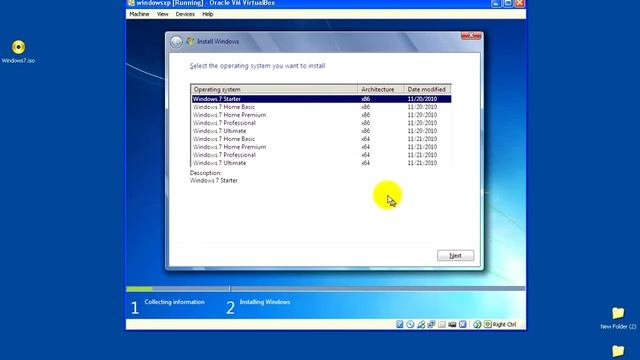Close the VirtualBox window
Image resolution: width=640 pixels, height=360 pixels.
tap(520, 3)
